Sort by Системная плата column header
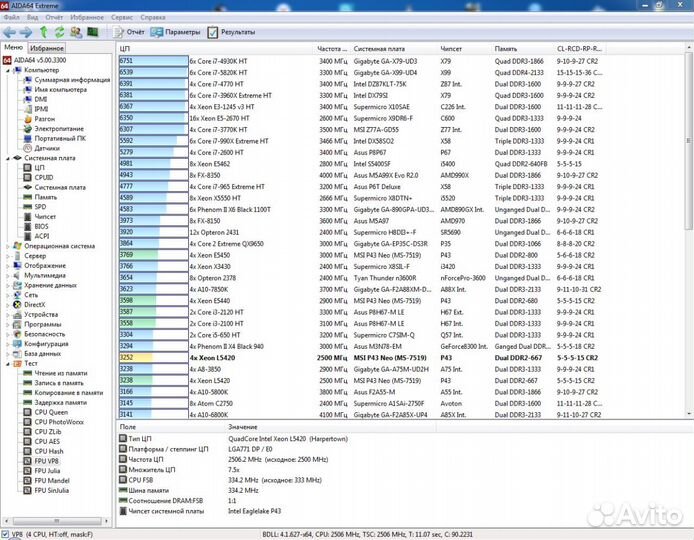 point(394,49)
